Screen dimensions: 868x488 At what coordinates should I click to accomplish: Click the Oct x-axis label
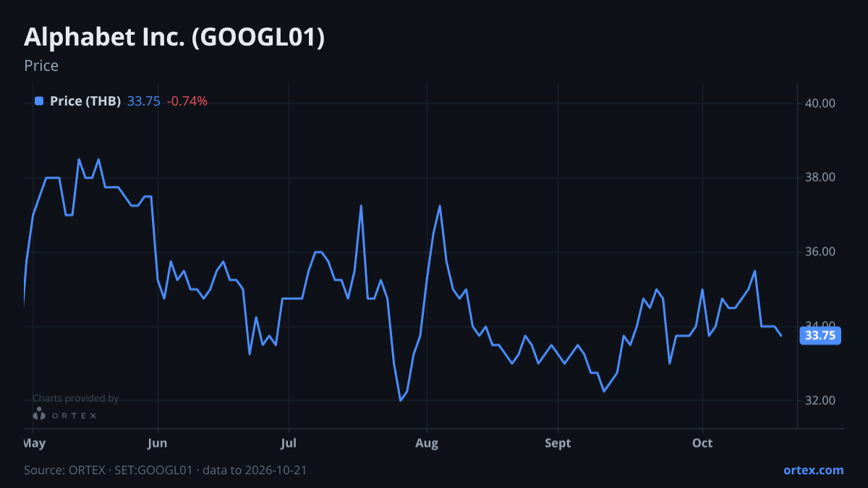702,442
